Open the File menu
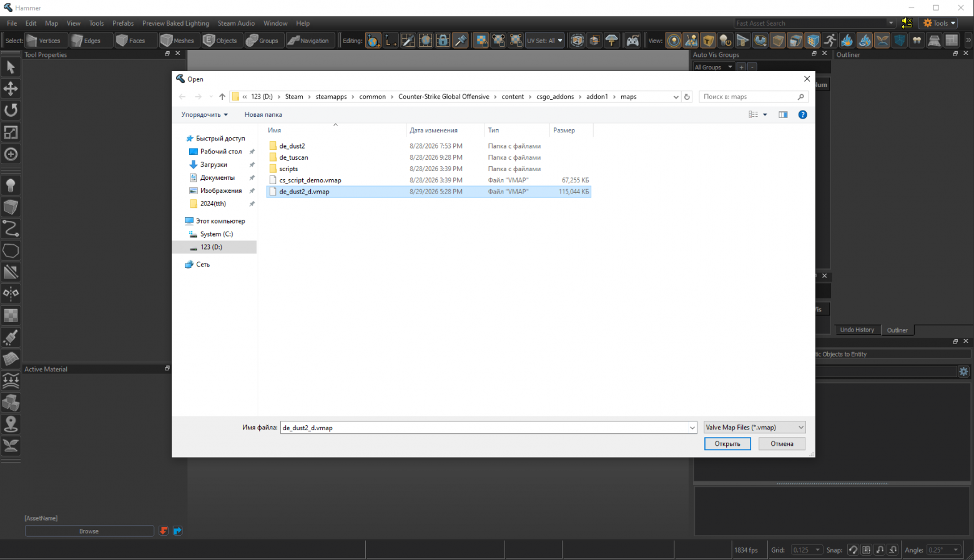 point(12,23)
